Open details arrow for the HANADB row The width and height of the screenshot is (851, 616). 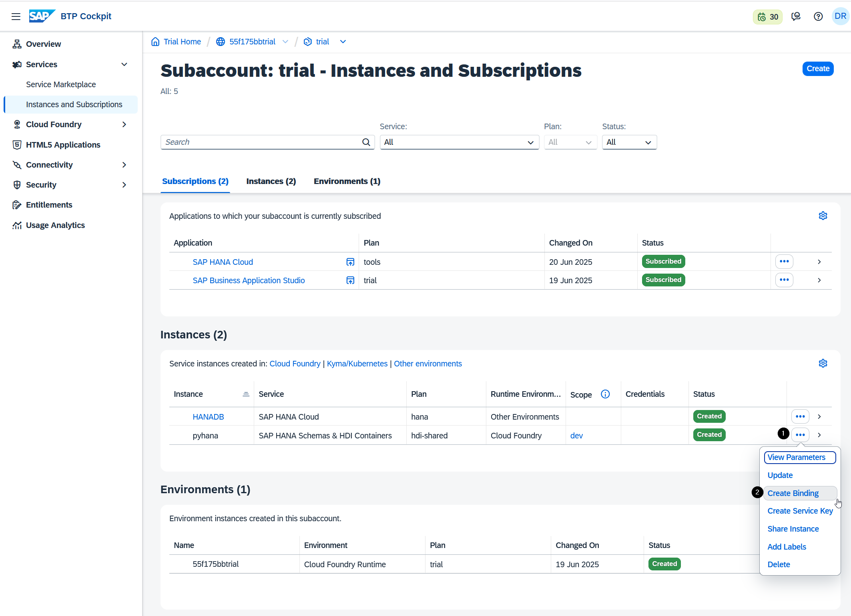[819, 416]
